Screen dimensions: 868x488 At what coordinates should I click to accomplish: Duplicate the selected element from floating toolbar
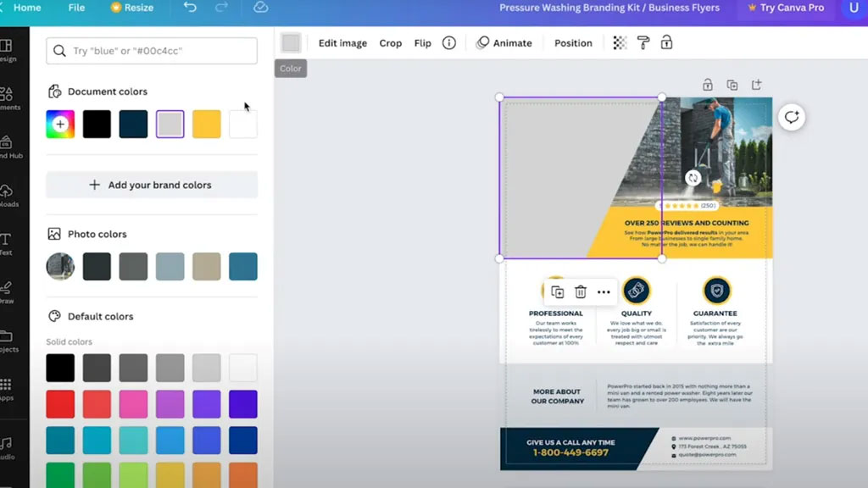pyautogui.click(x=557, y=292)
